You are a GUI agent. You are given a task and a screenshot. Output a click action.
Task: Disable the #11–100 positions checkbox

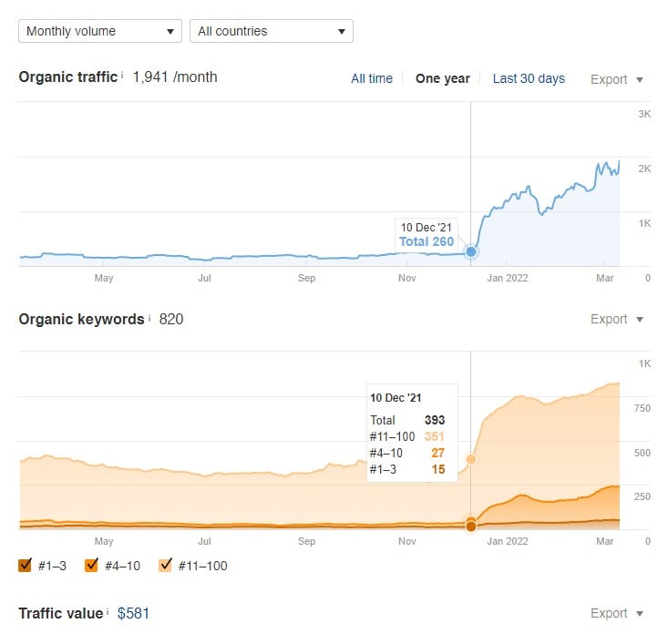pos(166,566)
